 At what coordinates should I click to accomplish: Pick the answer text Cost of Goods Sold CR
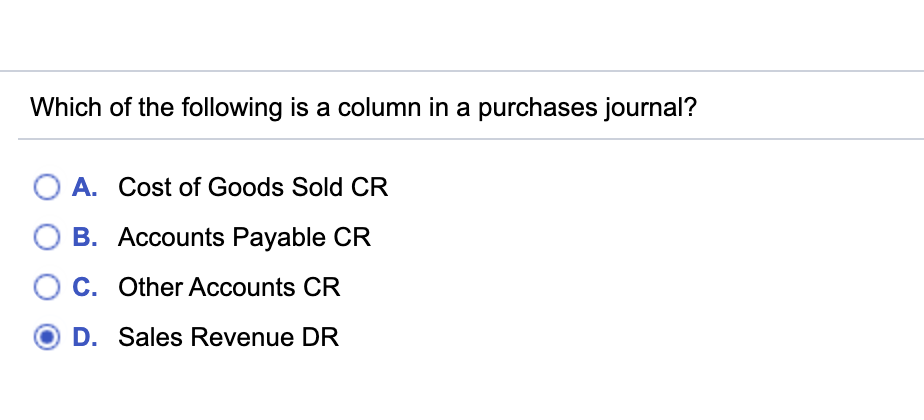click(x=253, y=187)
